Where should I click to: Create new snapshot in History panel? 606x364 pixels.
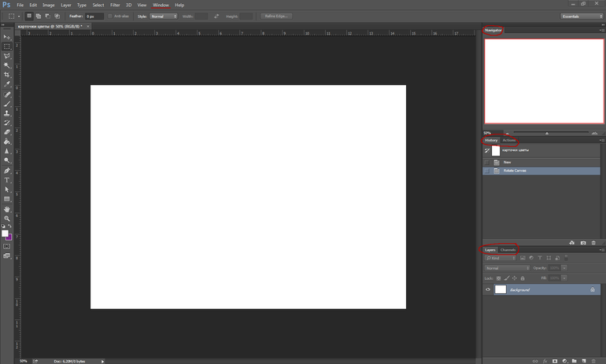click(x=582, y=243)
